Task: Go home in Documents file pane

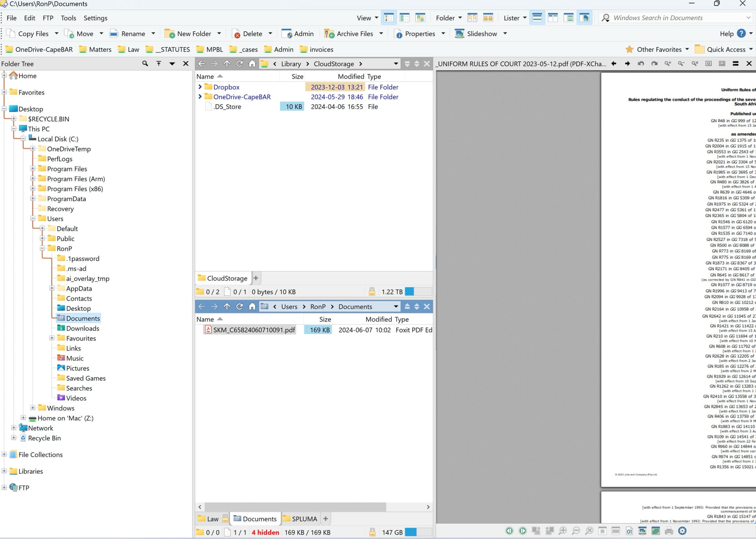Action: tap(252, 306)
